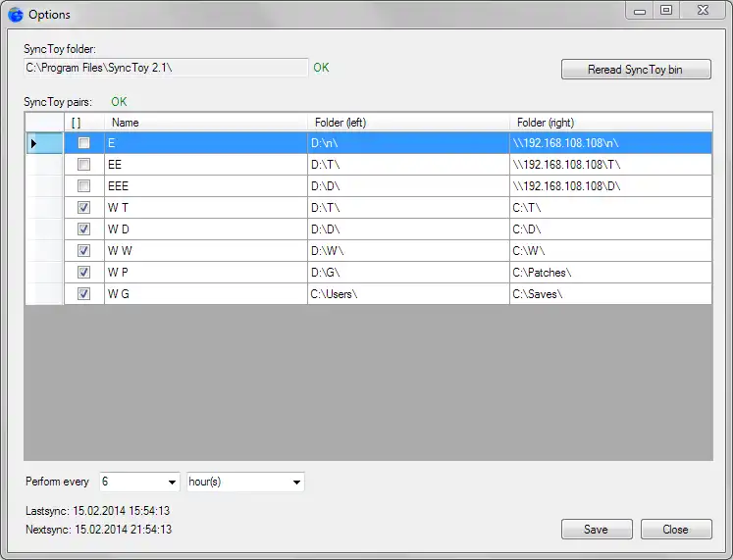Click the [ ] checkbox column header
The height and width of the screenshot is (560, 733).
tap(84, 123)
